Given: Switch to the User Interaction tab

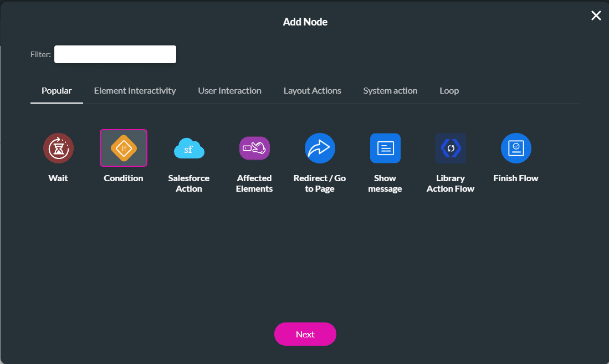Looking at the screenshot, I should (229, 91).
